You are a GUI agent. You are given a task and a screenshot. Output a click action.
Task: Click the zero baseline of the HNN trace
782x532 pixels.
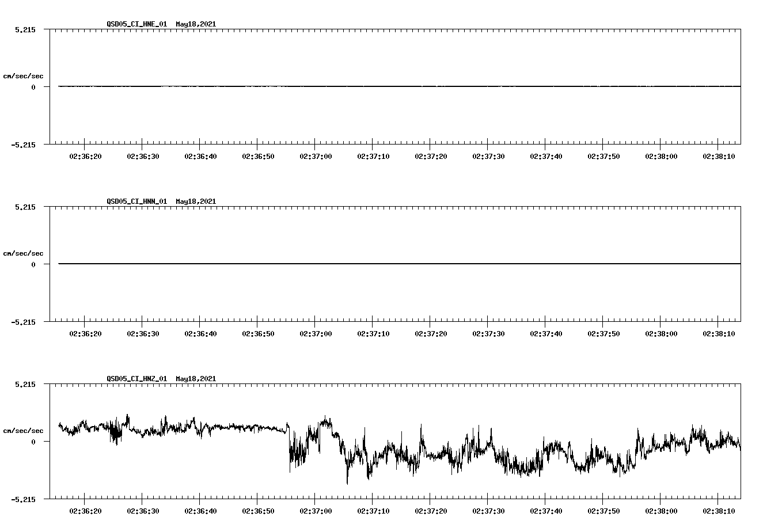pyautogui.click(x=346, y=264)
